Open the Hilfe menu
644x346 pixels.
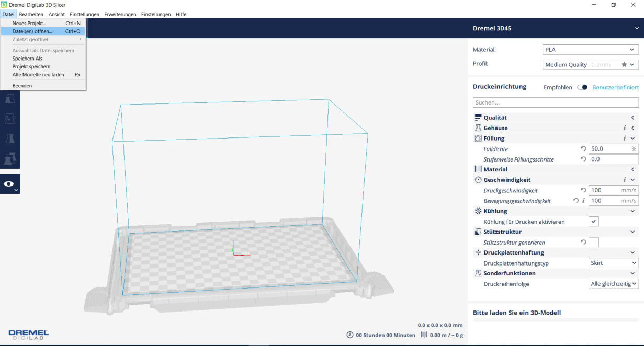coord(181,14)
